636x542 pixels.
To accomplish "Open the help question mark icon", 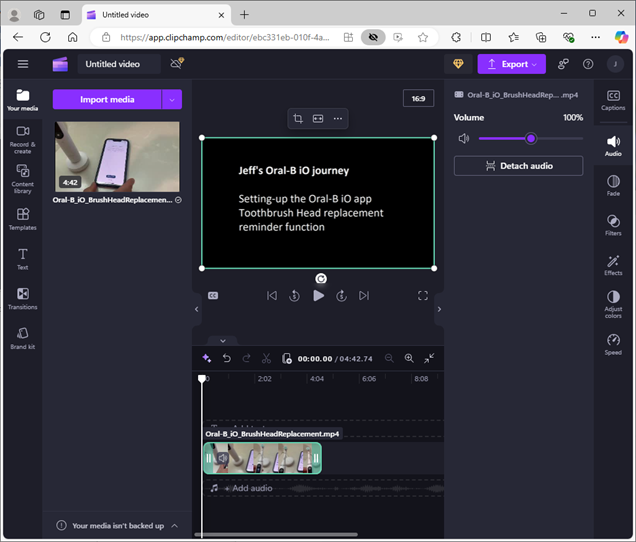I will (x=588, y=64).
